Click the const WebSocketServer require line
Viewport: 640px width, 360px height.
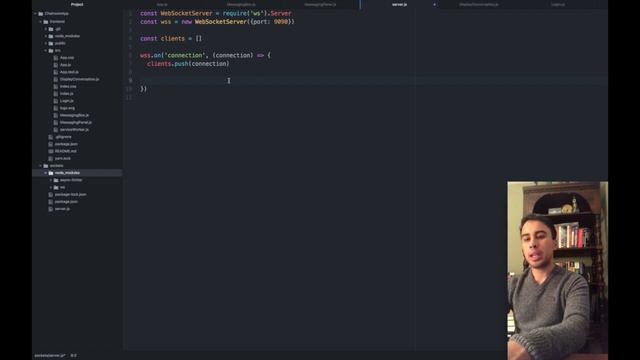tap(216, 13)
